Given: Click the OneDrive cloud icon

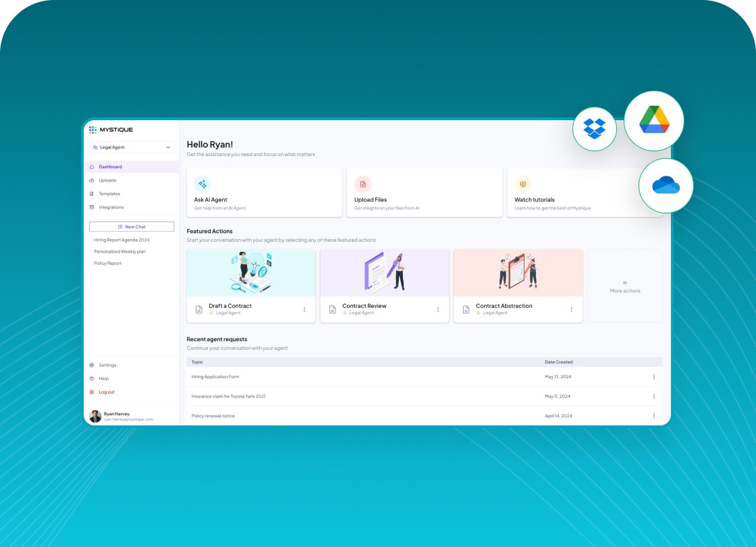Looking at the screenshot, I should (666, 186).
